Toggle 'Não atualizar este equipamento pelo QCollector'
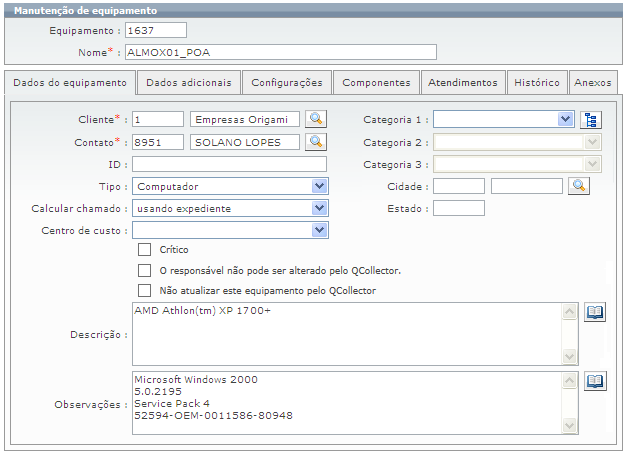The height and width of the screenshot is (454, 626). tap(145, 291)
